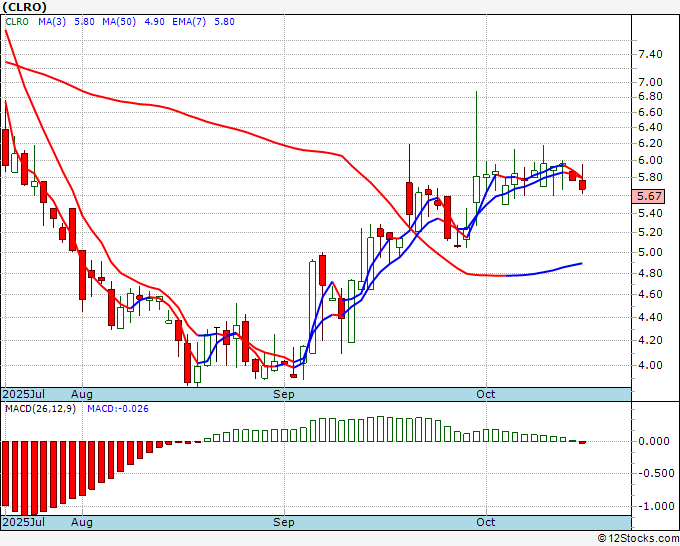Click the 7.00 price axis label

650,82
